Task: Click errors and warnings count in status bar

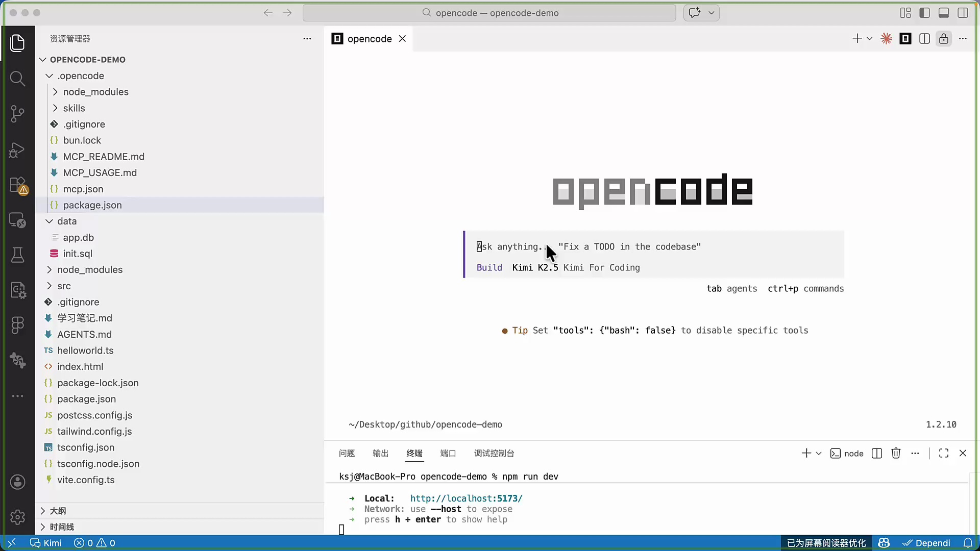Action: (x=94, y=543)
